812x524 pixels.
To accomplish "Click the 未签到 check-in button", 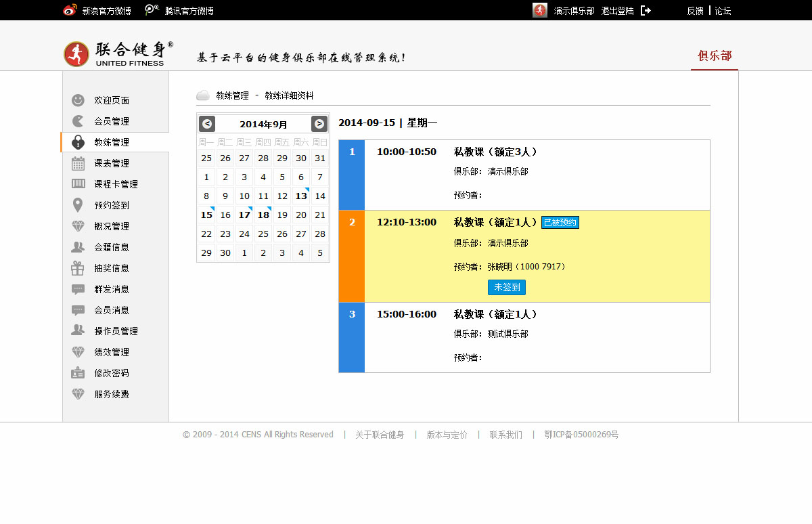I will [x=507, y=287].
